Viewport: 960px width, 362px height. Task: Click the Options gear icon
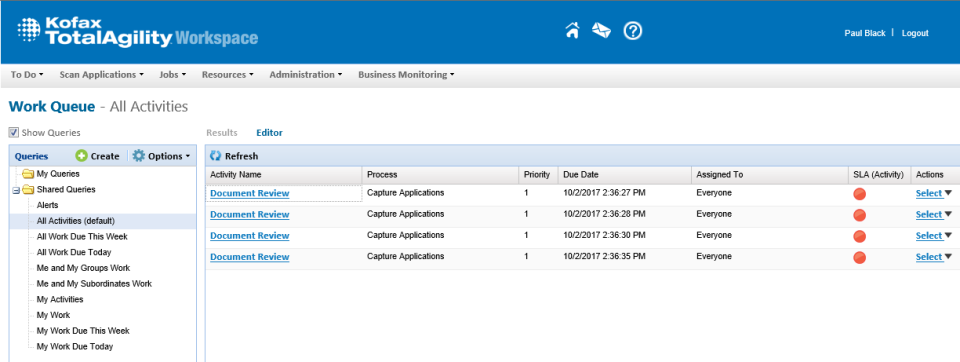pyautogui.click(x=139, y=156)
